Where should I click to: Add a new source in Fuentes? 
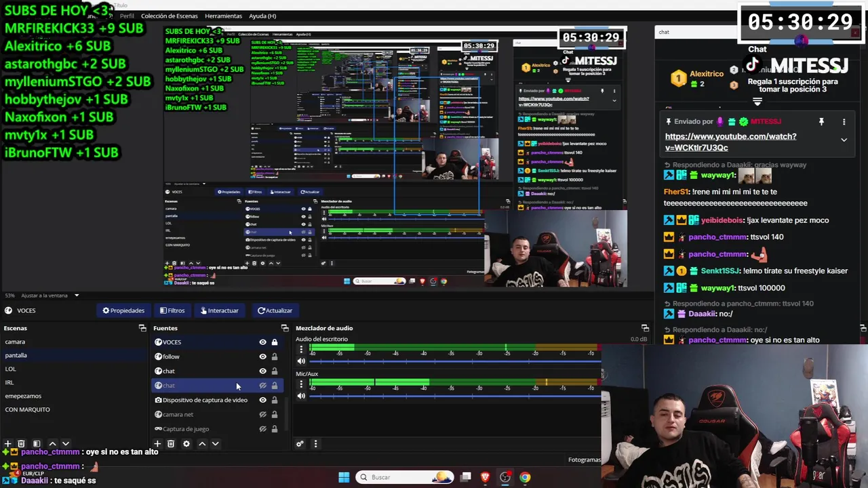157,444
